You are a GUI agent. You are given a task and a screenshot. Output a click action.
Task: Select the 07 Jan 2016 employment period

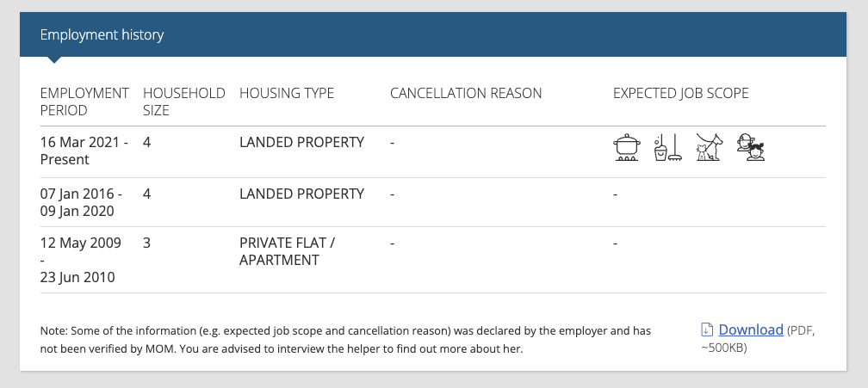[x=81, y=202]
